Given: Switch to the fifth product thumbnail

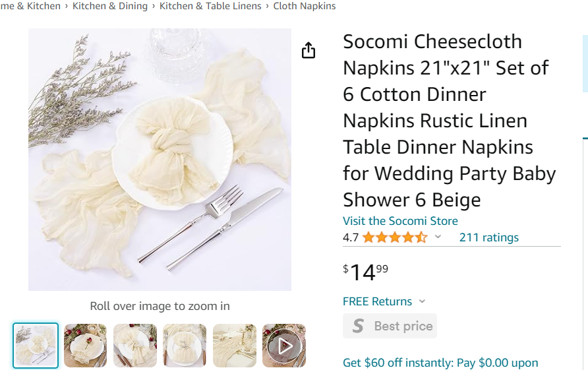Looking at the screenshot, I should (x=235, y=346).
